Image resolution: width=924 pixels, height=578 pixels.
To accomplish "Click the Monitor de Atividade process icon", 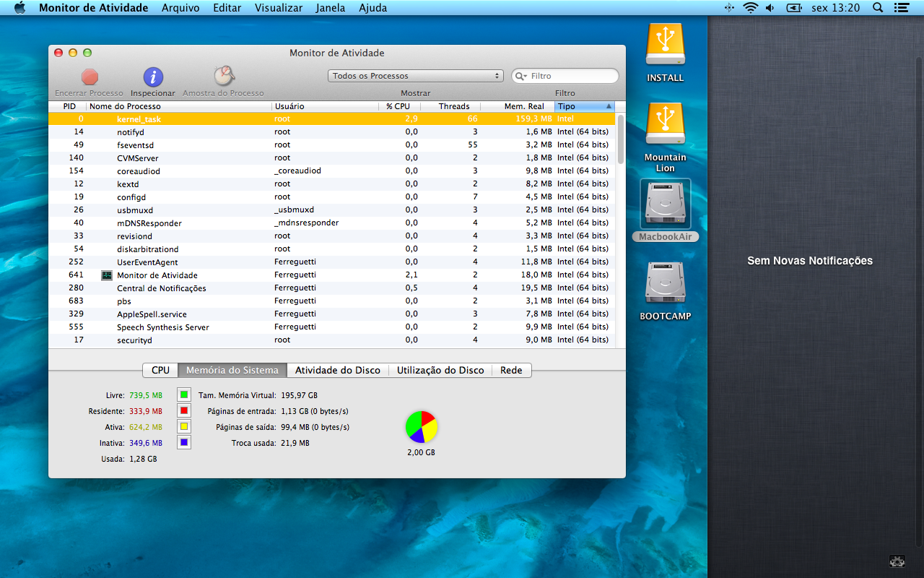I will click(107, 275).
